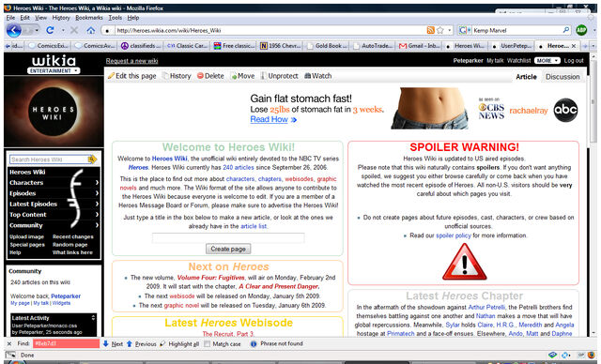Viewport: 601px width, 364px height.
Task: Open the View menu
Action: click(x=40, y=18)
